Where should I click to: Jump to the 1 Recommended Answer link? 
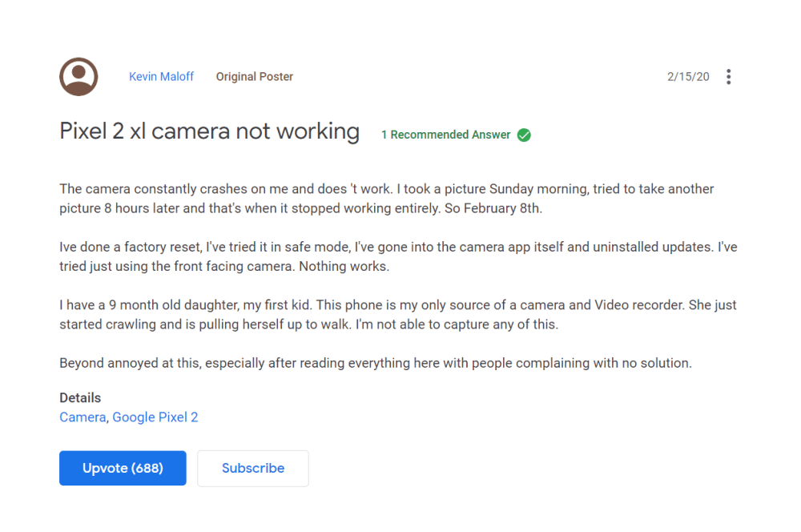pyautogui.click(x=445, y=135)
